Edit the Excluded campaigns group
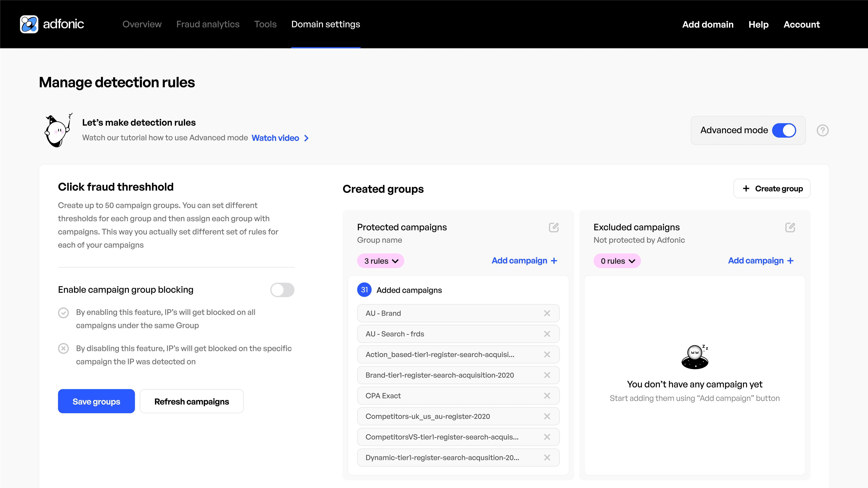The height and width of the screenshot is (488, 868). point(790,228)
